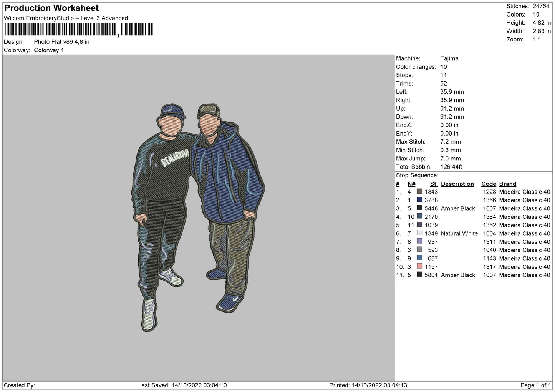
Task: Click stitch count 3788 in row 2
Action: (431, 200)
